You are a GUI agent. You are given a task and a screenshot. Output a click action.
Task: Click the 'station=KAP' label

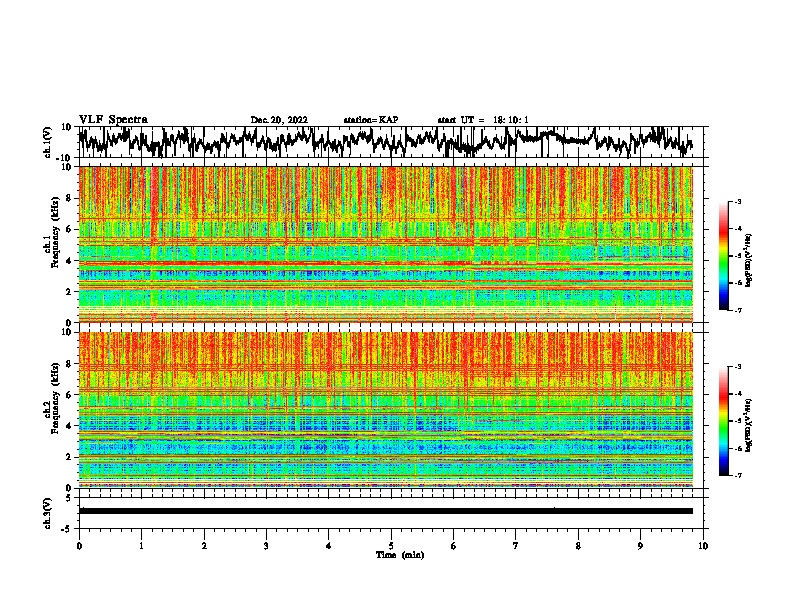coord(371,120)
